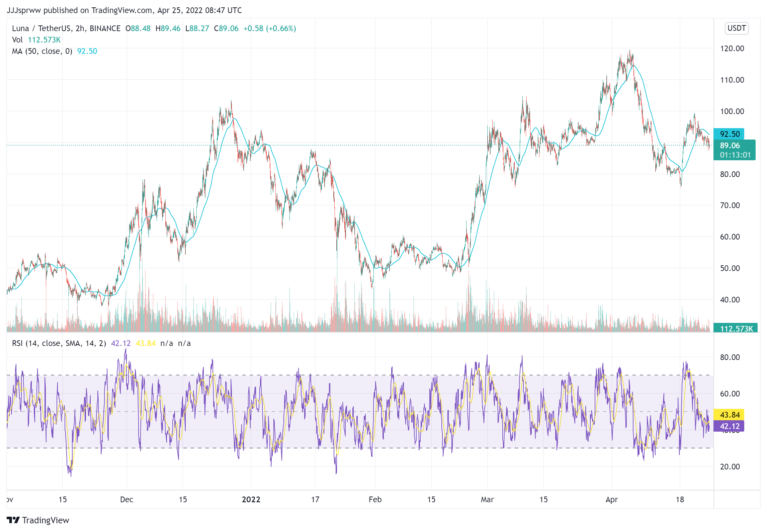Screen dimensions: 767x532
Task: Click the 18 date label on time axis
Action: point(680,500)
